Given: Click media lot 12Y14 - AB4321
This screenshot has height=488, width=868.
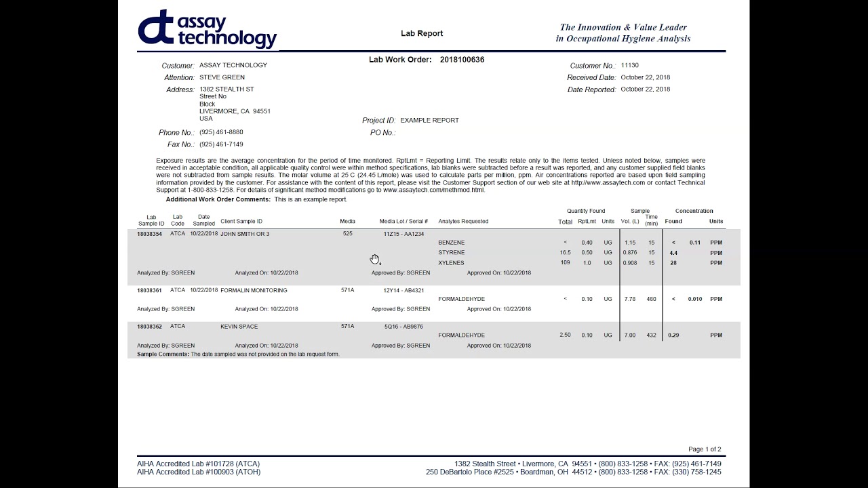Looking at the screenshot, I should [x=403, y=290].
